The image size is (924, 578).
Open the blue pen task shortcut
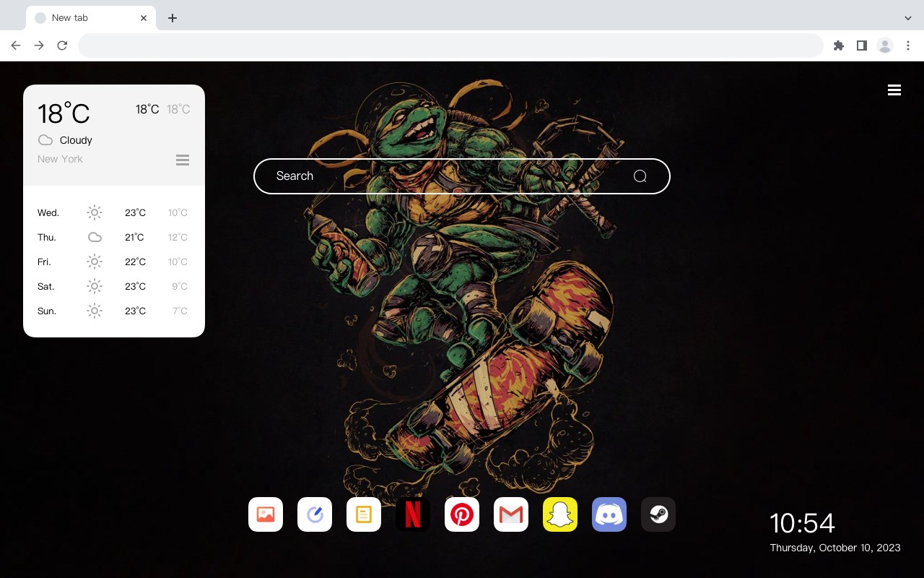point(315,514)
